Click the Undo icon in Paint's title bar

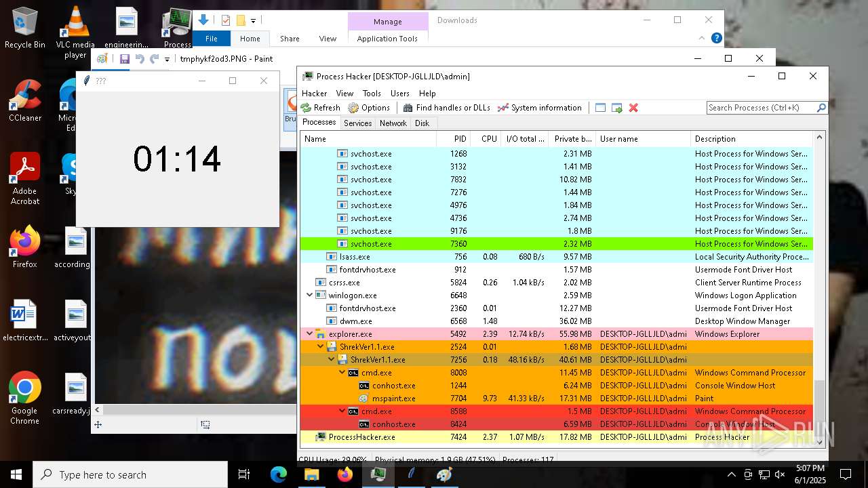[x=140, y=59]
